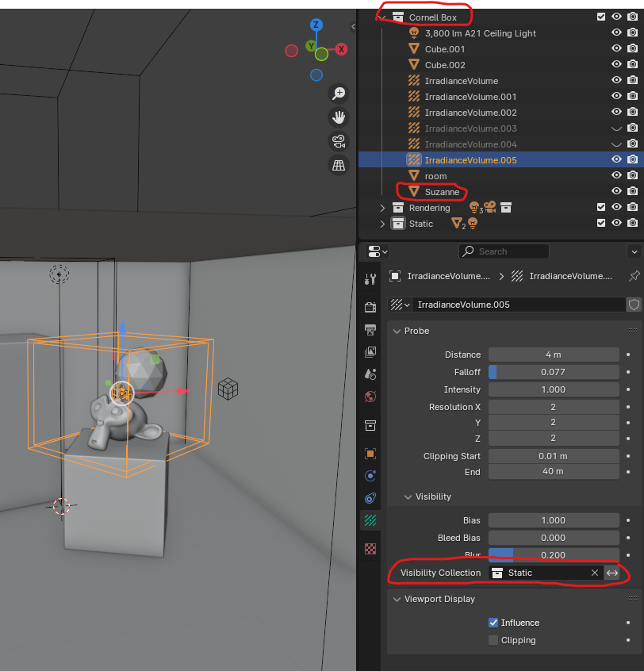Screen dimensions: 644x671
Task: Uncheck Rendering collection exclude checkbox
Action: 601,207
